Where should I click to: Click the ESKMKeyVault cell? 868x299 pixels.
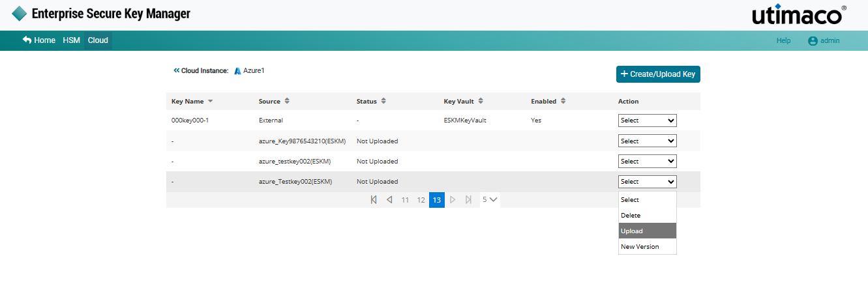[x=465, y=121]
